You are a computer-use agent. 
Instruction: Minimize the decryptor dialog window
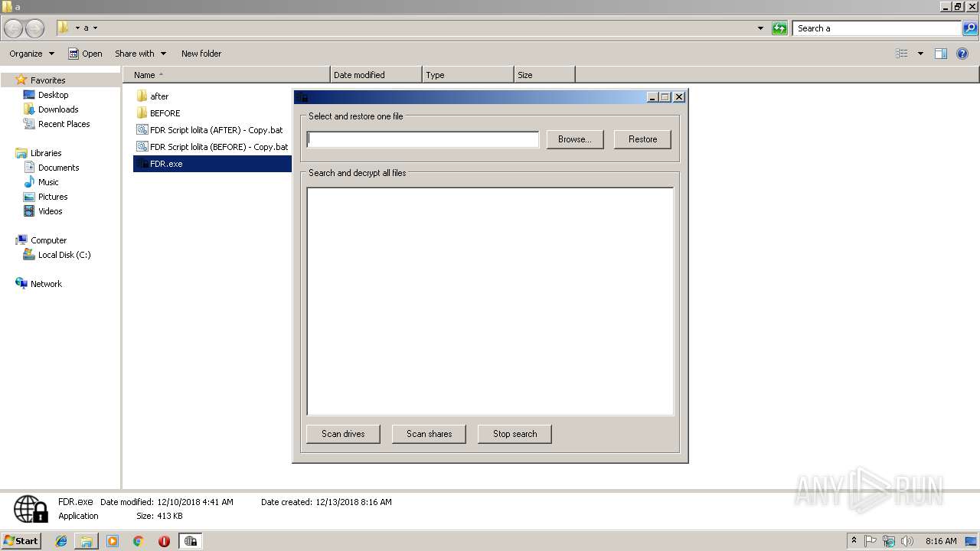[652, 97]
